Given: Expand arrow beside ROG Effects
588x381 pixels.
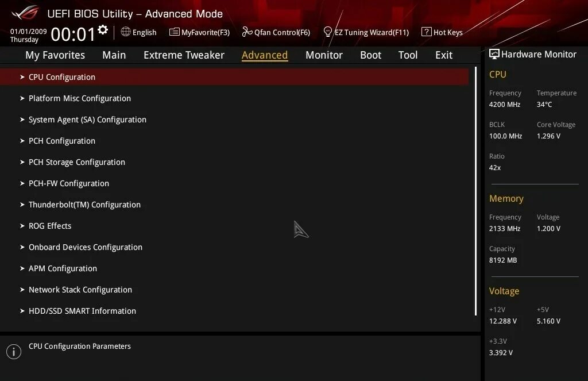Looking at the screenshot, I should pyautogui.click(x=22, y=226).
